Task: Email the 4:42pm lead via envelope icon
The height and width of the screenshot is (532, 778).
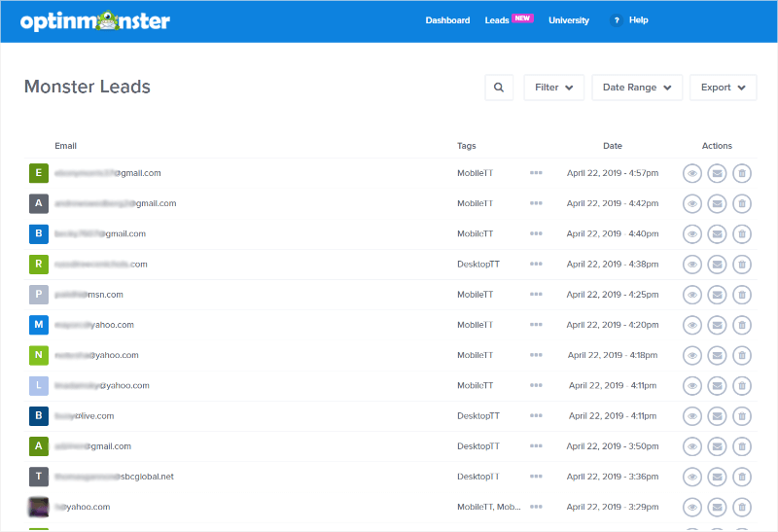Action: (x=717, y=204)
